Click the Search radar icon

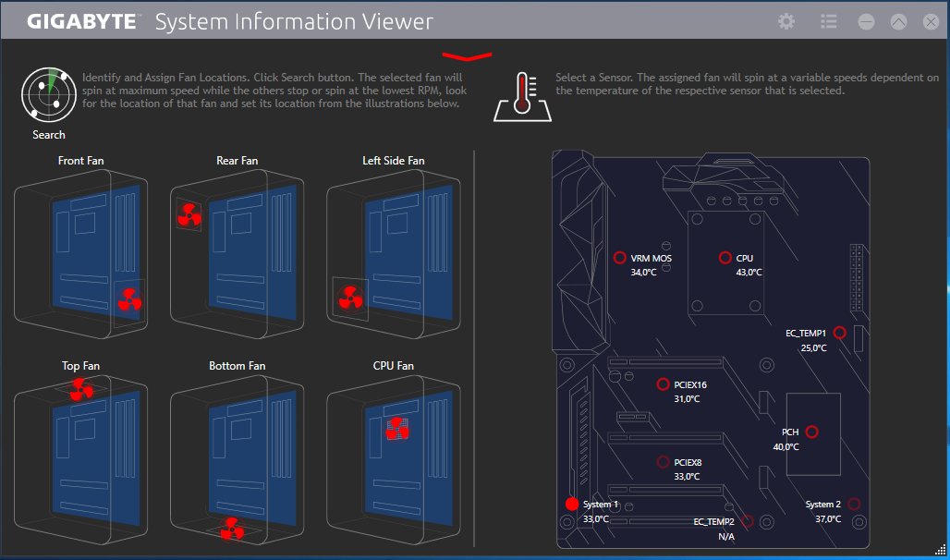[48, 92]
